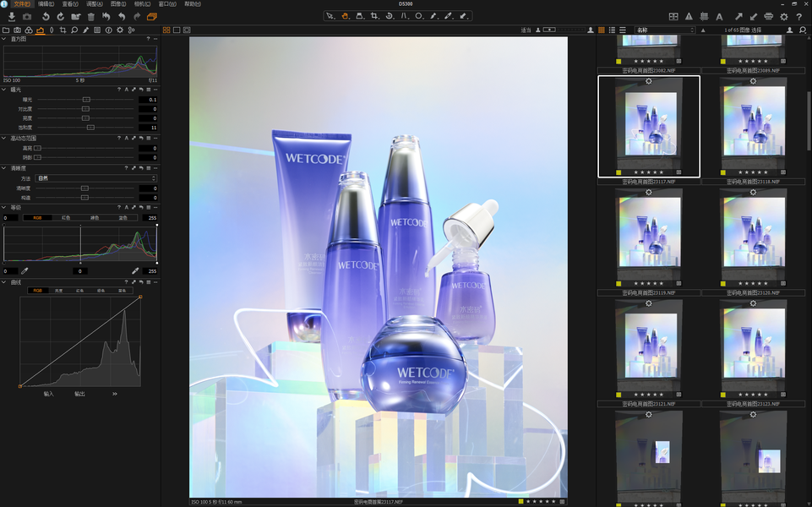Expand curve input/output with double chevron
Viewport: 812px width, 507px height.
tap(114, 394)
